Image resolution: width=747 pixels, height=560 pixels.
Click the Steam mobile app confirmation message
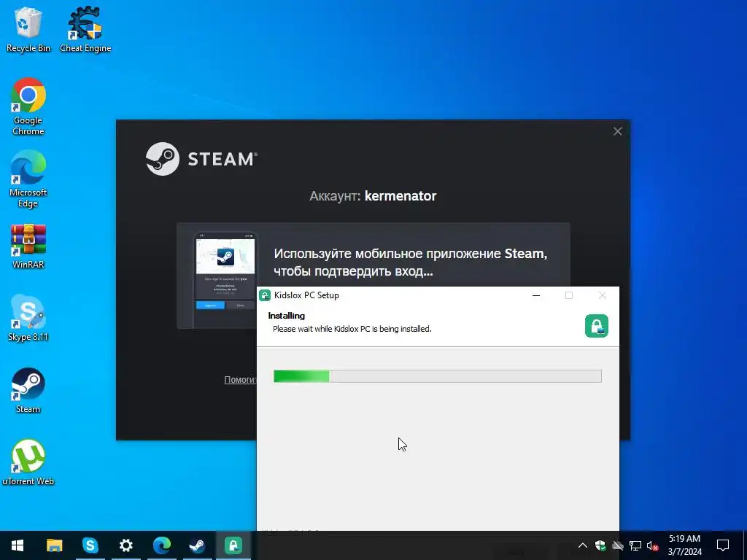[x=410, y=262]
